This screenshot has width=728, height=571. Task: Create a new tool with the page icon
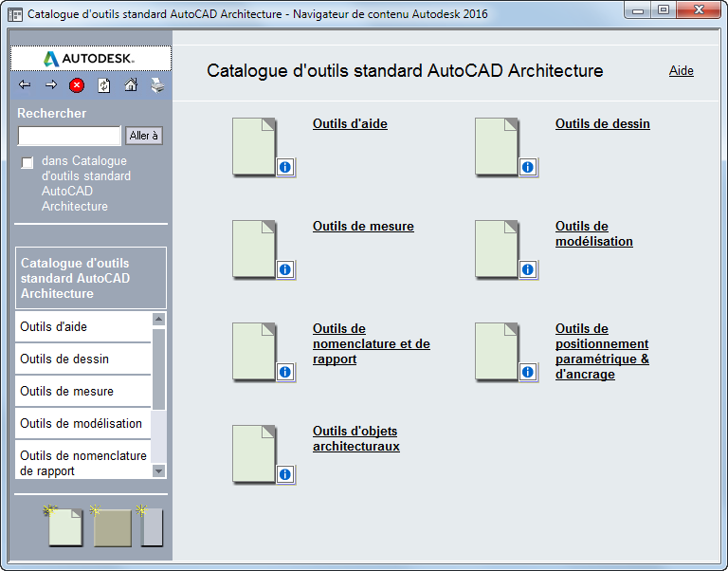64,526
